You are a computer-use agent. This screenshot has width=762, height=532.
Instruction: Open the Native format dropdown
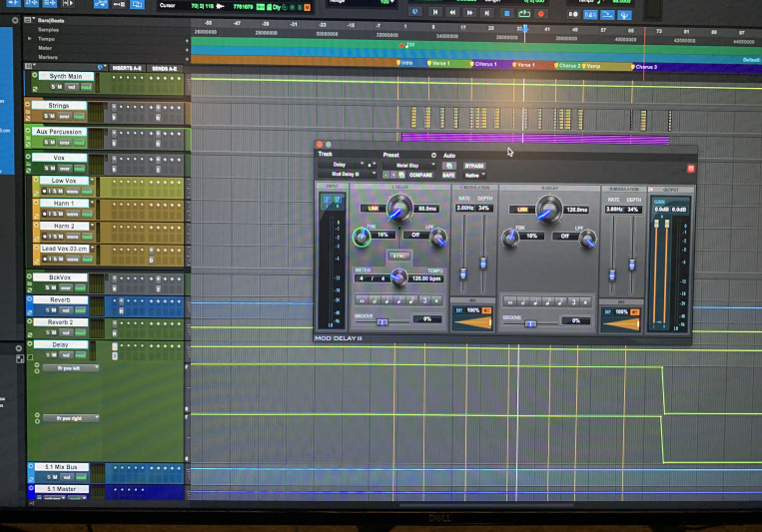[x=474, y=175]
